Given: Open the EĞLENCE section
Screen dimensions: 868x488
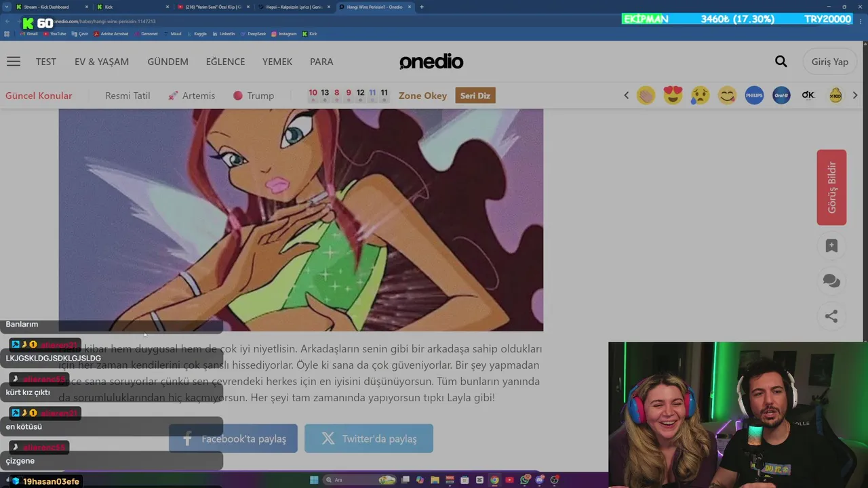Looking at the screenshot, I should 225,62.
